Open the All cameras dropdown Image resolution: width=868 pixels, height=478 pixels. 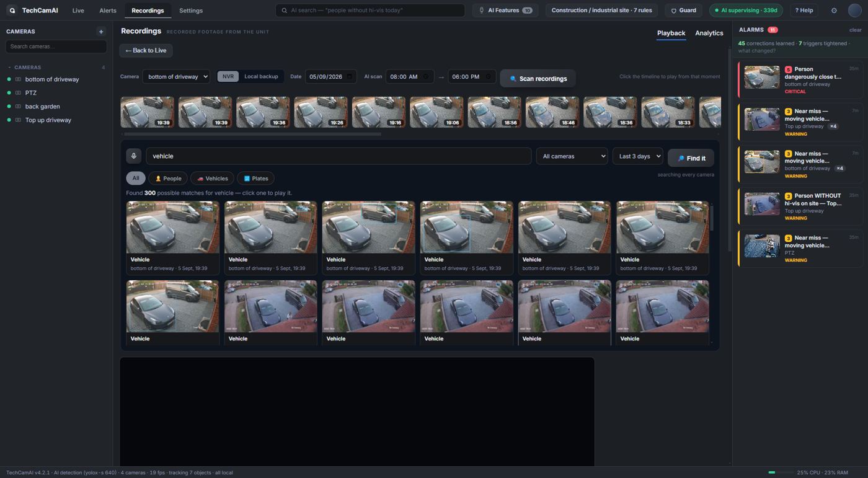(572, 156)
